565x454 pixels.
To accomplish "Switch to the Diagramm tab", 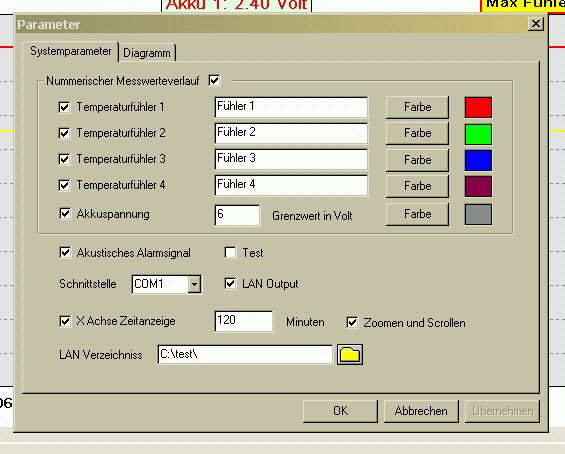I will (147, 53).
